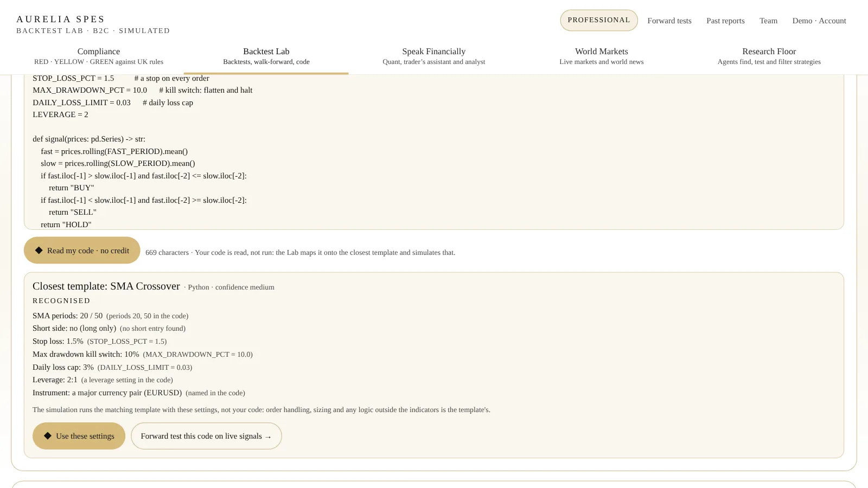The width and height of the screenshot is (868, 488).
Task: Click the 'STOP_LOSS_PCT = 1.5' code line
Action: pyautogui.click(x=73, y=78)
